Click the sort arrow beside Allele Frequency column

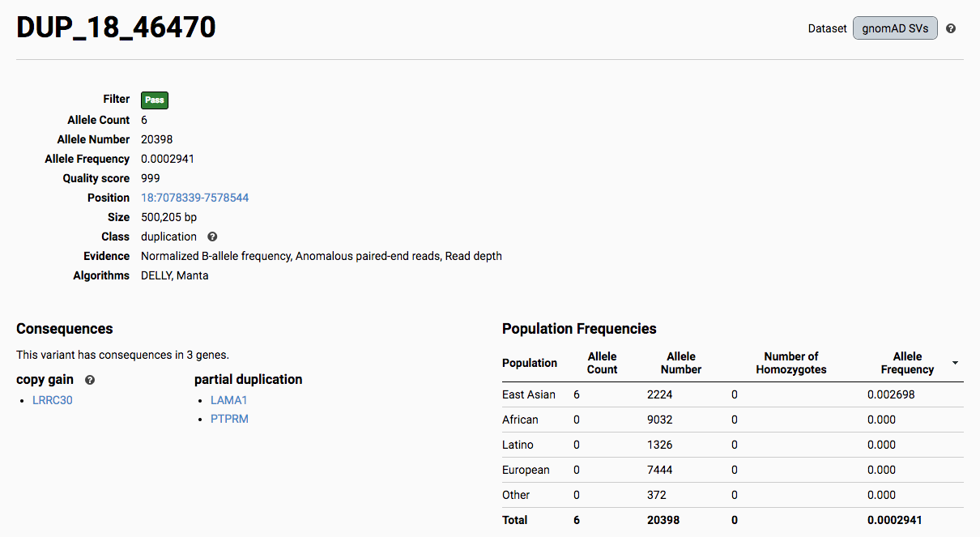click(955, 363)
